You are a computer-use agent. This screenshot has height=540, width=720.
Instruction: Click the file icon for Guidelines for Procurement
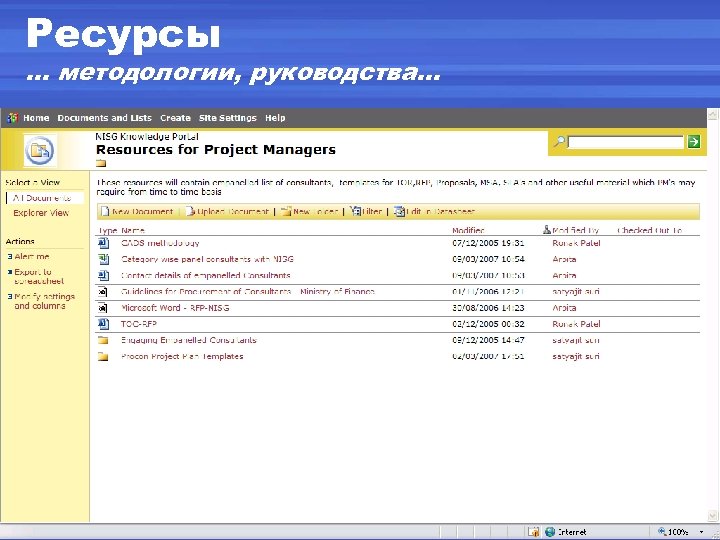pyautogui.click(x=103, y=292)
